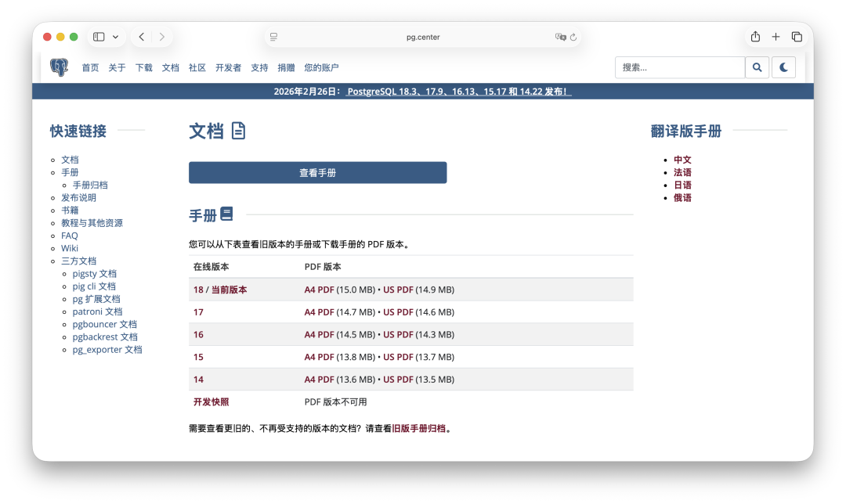This screenshot has width=846, height=504.
Task: Download the A4 PDF for version 17
Action: tap(319, 312)
